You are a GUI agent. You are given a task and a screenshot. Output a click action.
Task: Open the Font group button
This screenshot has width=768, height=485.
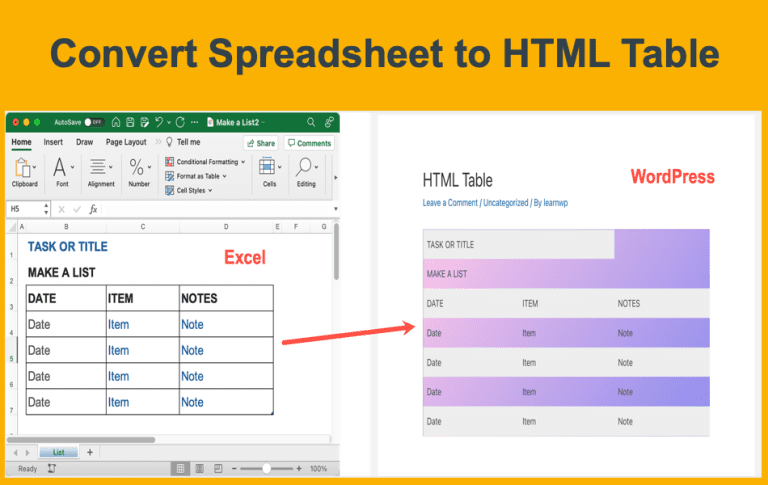pos(63,172)
